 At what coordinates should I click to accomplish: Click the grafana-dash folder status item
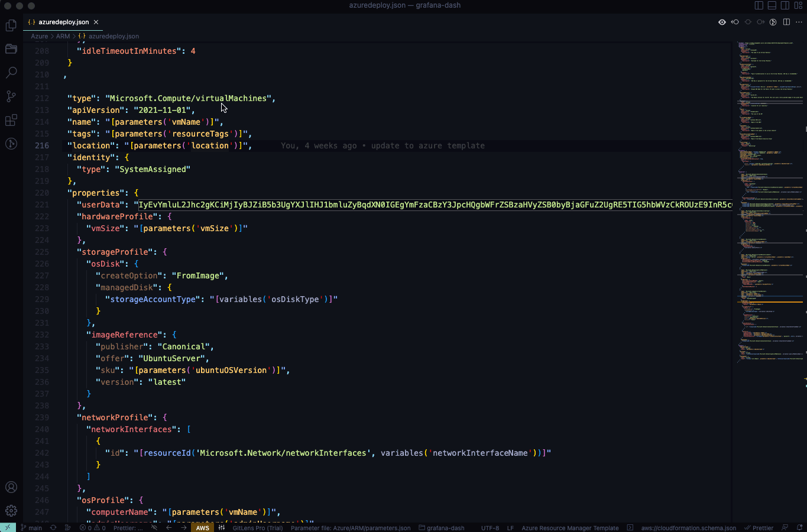[441, 527]
